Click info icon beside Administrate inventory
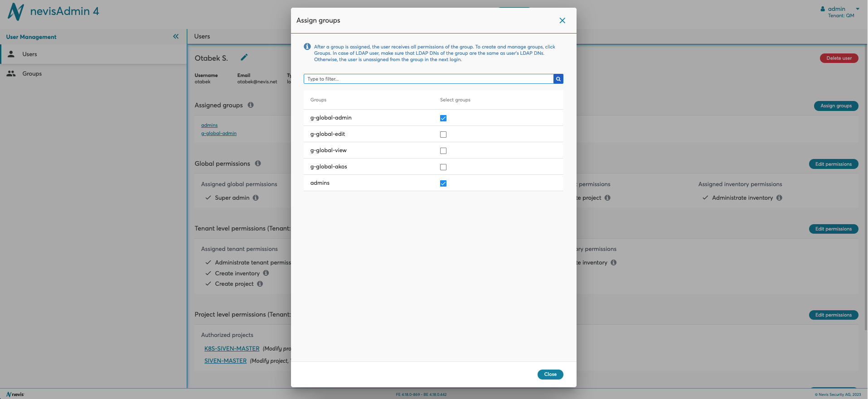The width and height of the screenshot is (868, 399). [779, 198]
